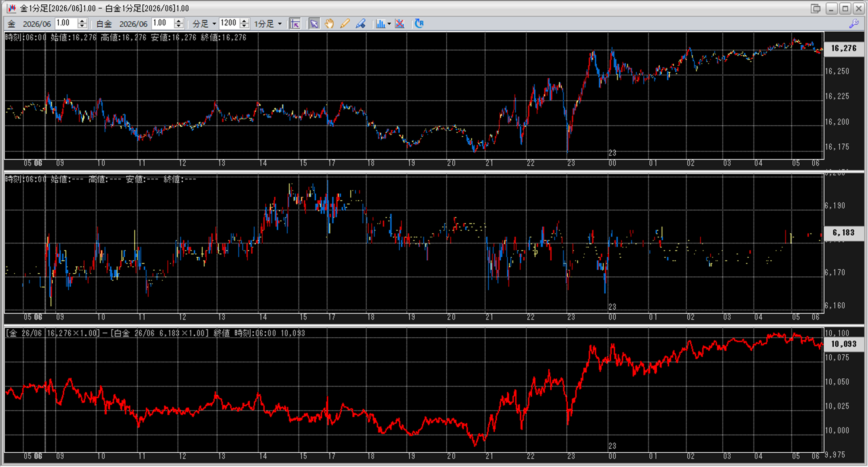Click the bar chart indicator icon
The height and width of the screenshot is (467, 868).
tap(380, 24)
